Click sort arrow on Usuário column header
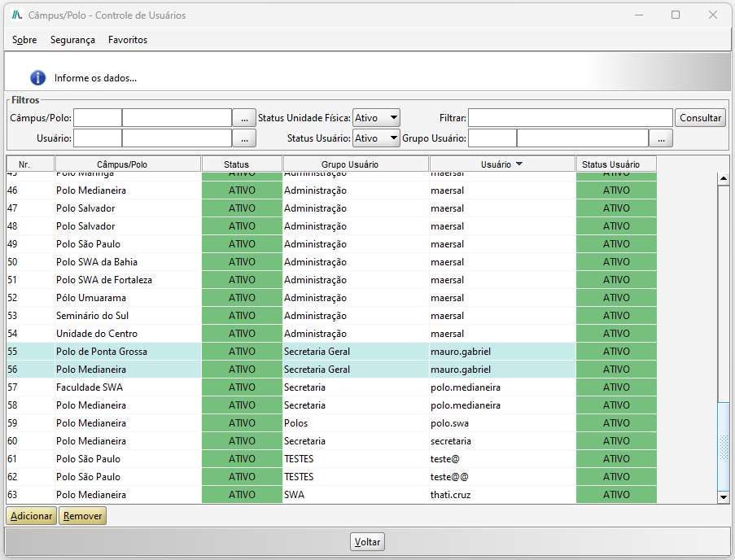Viewport: 735px width, 560px height. point(519,164)
